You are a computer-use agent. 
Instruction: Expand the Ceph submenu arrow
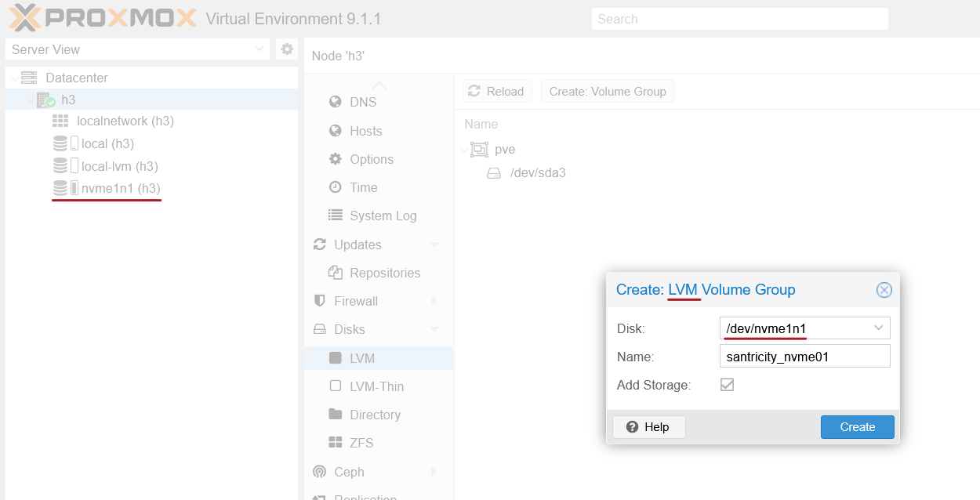[434, 472]
